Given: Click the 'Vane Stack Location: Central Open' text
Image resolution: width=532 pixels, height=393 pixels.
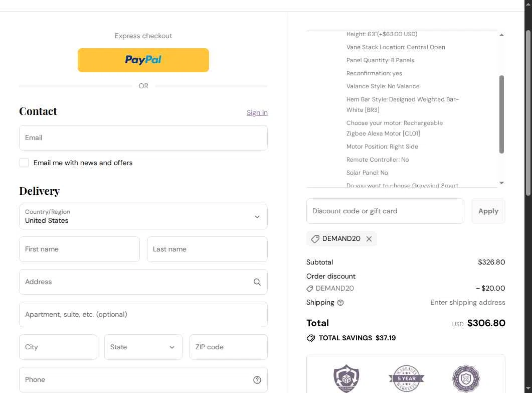Looking at the screenshot, I should [x=396, y=47].
